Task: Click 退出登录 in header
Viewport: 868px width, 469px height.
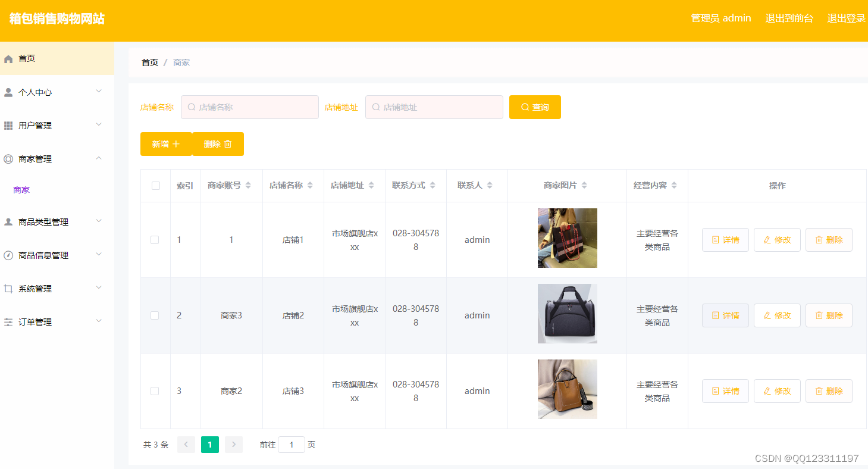Action: [847, 18]
